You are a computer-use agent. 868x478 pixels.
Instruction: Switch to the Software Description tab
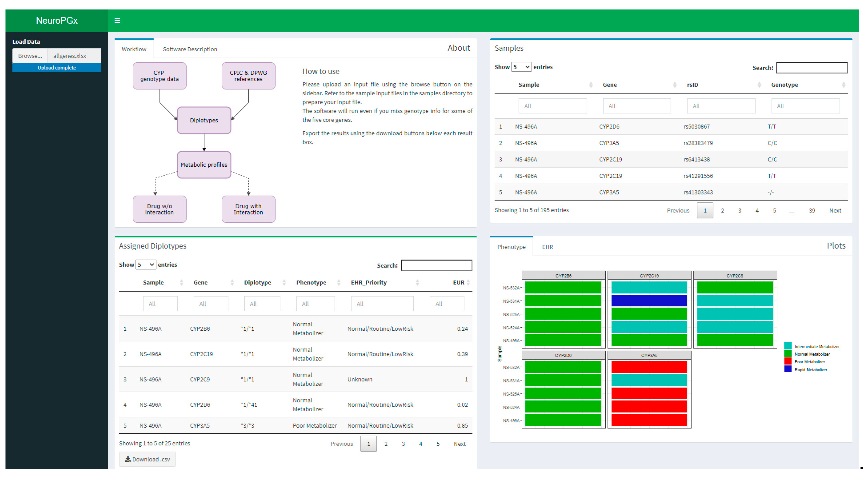point(190,49)
